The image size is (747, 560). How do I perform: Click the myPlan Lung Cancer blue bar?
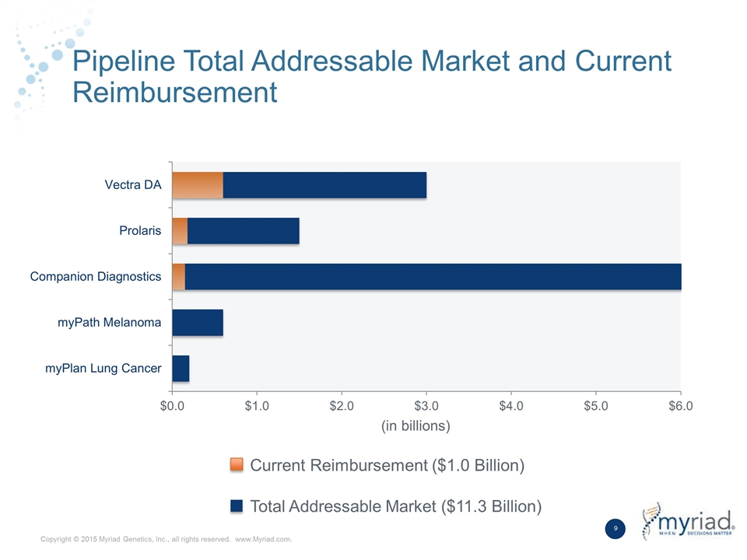tap(181, 369)
